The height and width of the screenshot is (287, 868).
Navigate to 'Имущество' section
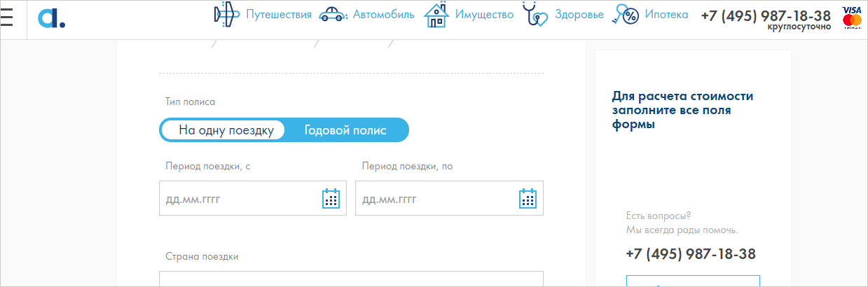484,15
